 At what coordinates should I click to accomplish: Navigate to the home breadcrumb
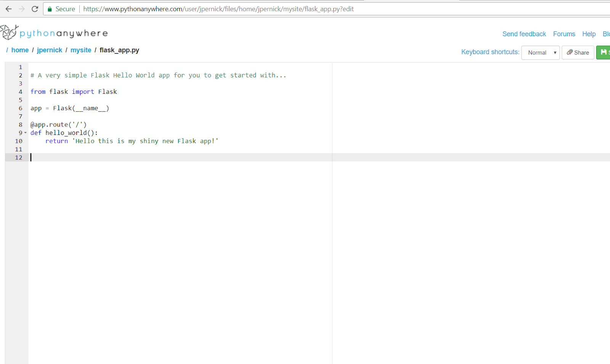[x=20, y=50]
